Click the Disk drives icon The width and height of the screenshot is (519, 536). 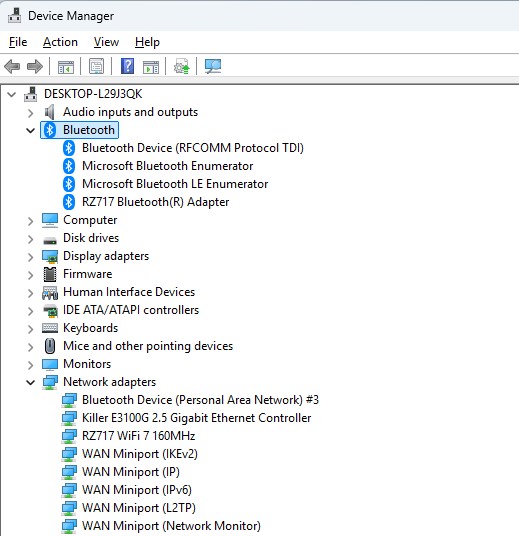[50, 240]
